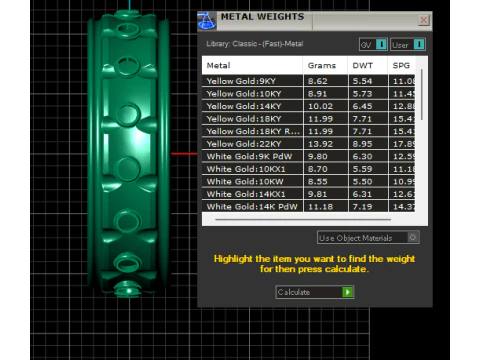The width and height of the screenshot is (480, 360).
Task: Close the Metal Weights panel
Action: tap(424, 20)
